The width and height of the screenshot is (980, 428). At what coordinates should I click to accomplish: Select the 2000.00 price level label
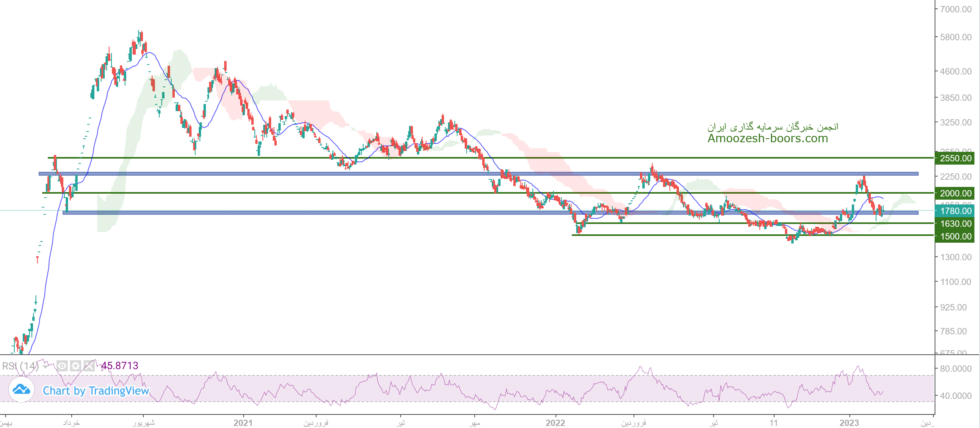(955, 193)
